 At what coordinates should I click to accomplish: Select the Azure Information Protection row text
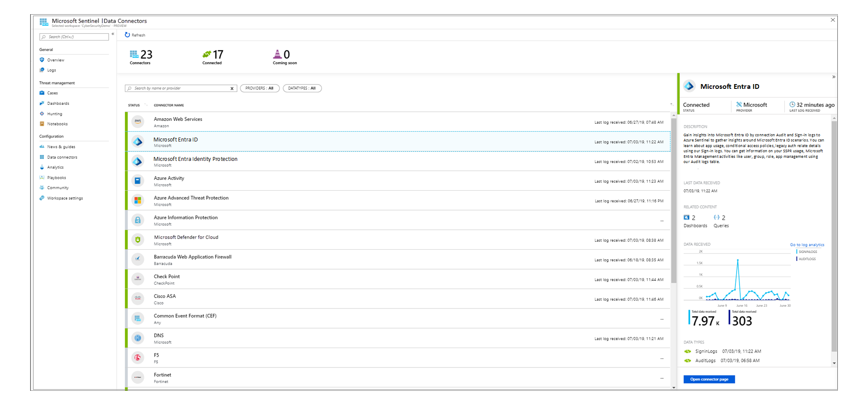[x=186, y=218]
